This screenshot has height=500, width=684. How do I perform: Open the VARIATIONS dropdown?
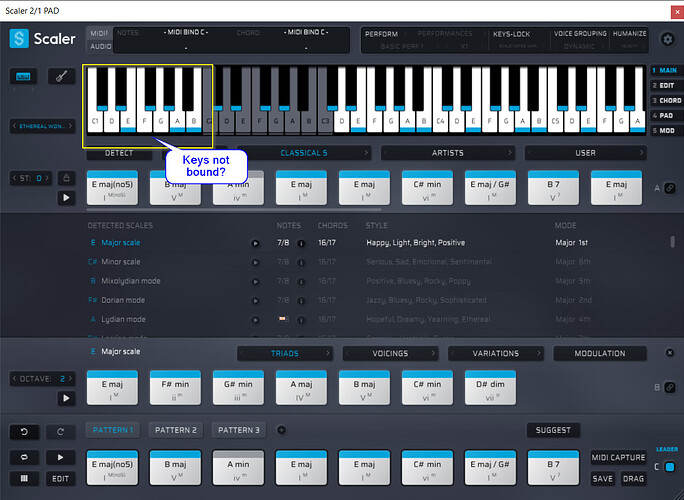(x=496, y=353)
